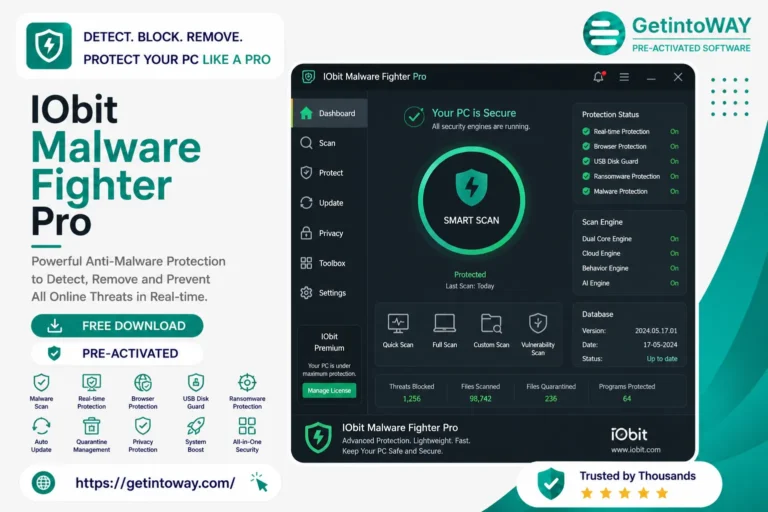
Task: Open the https://getintoway.com/ link
Action: point(155,483)
